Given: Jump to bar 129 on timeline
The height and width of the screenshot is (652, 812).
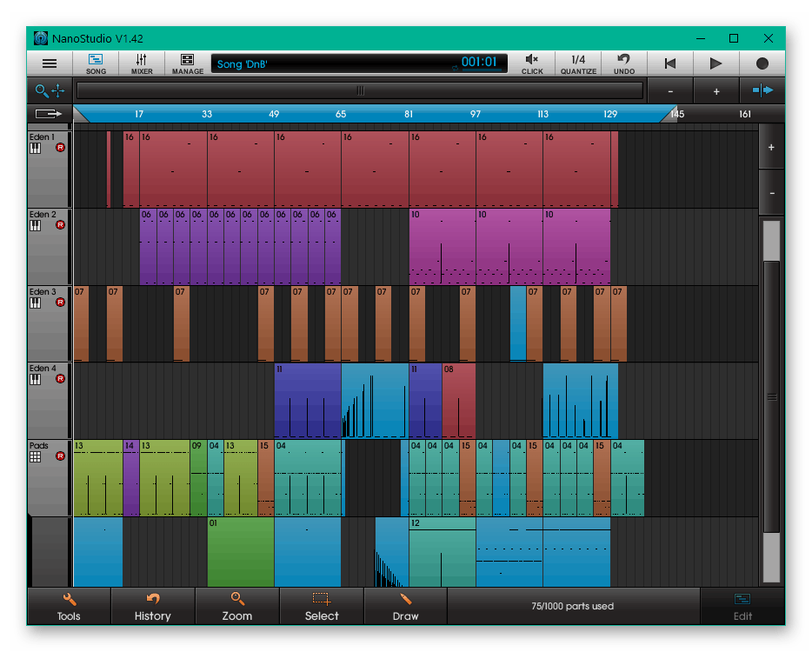Looking at the screenshot, I should [610, 114].
